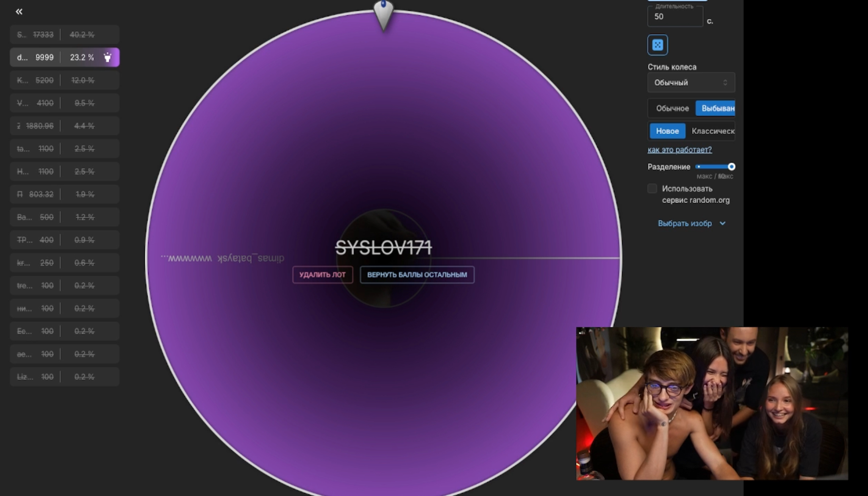
Task: Click Вернуть баллы остальным button
Action: [417, 275]
